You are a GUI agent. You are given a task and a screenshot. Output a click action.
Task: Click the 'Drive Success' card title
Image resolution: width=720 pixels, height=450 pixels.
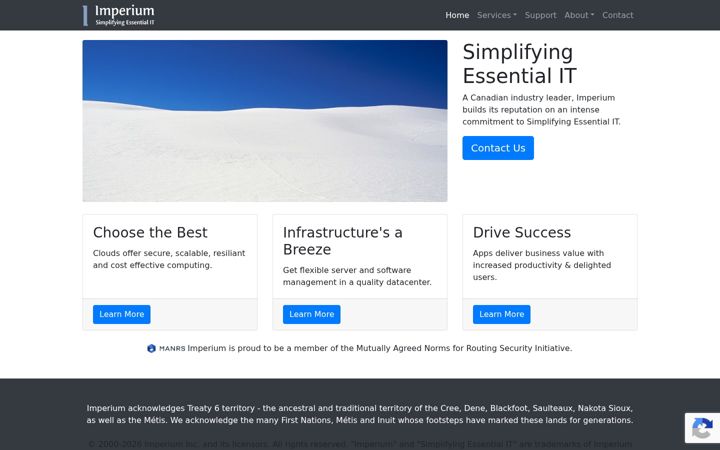tap(522, 232)
